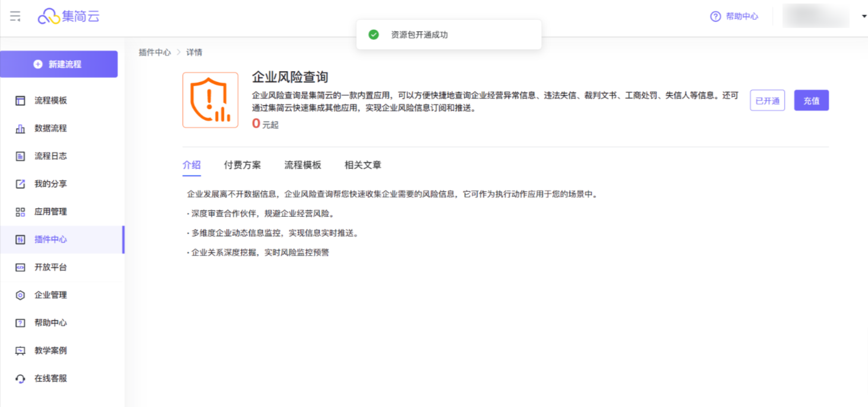Screen dimensions: 868x407
Task: Click the 流程日志 document icon
Action: 20,156
